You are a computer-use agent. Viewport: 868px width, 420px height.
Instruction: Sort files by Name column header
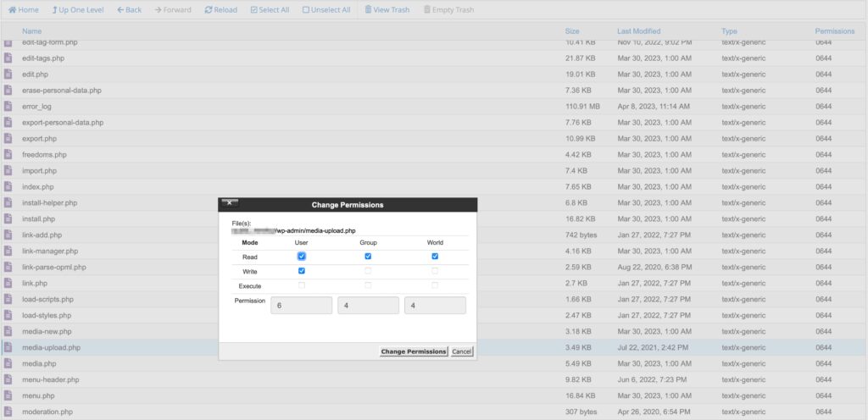(x=32, y=31)
